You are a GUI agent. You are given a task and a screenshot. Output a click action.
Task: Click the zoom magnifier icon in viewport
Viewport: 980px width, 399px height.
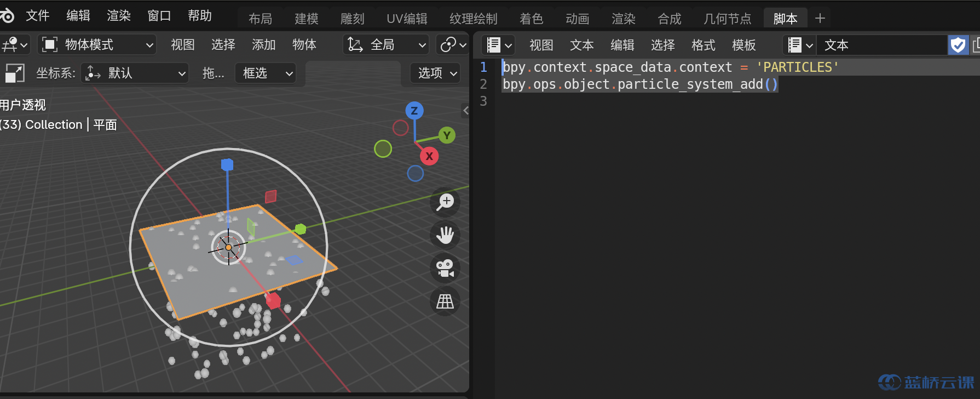445,202
